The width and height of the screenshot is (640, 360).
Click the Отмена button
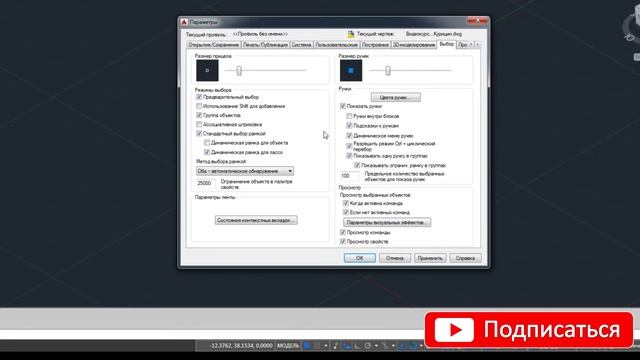pyautogui.click(x=395, y=258)
